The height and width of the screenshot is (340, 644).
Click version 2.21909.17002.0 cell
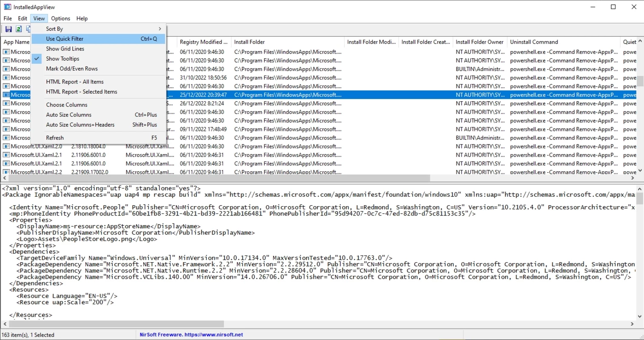[90, 172]
